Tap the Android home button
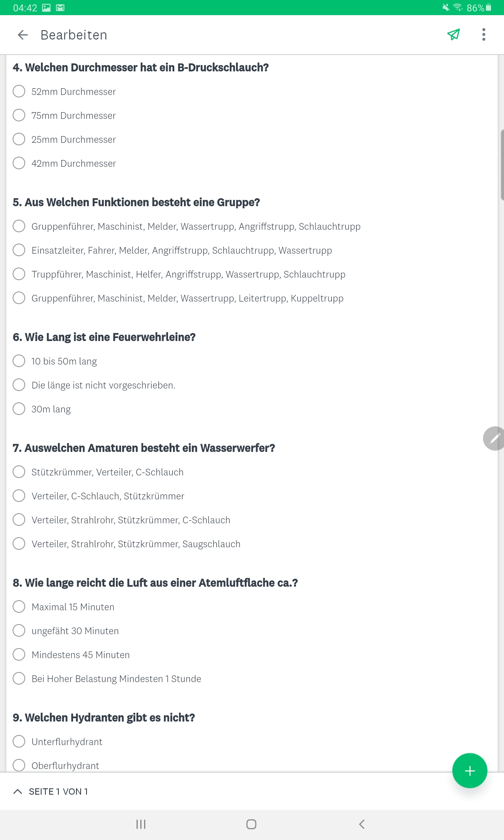This screenshot has width=504, height=840. pos(251,824)
